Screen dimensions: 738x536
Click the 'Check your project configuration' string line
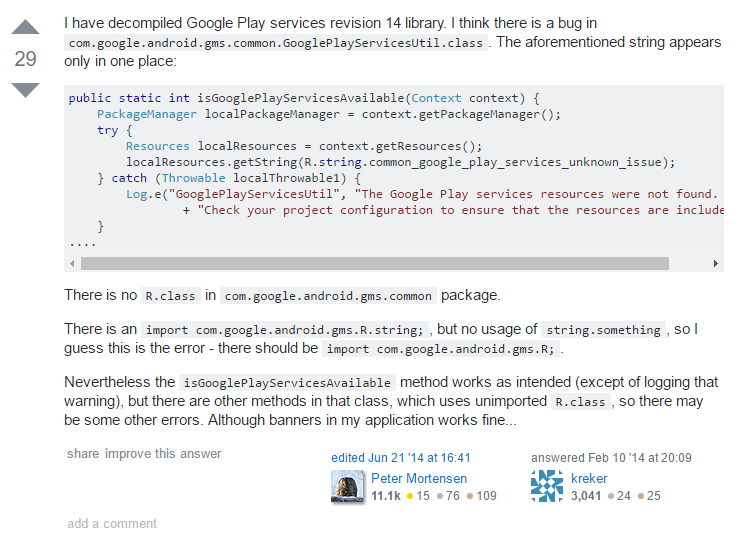click(453, 210)
